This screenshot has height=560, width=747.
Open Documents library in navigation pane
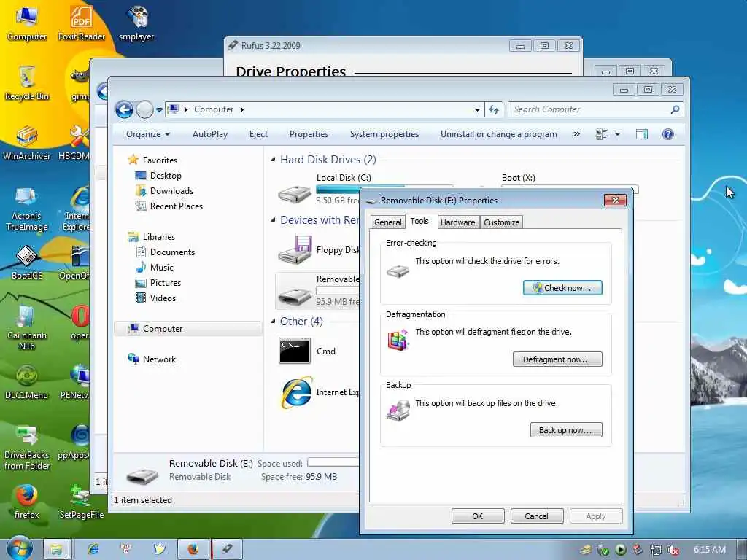[166, 252]
